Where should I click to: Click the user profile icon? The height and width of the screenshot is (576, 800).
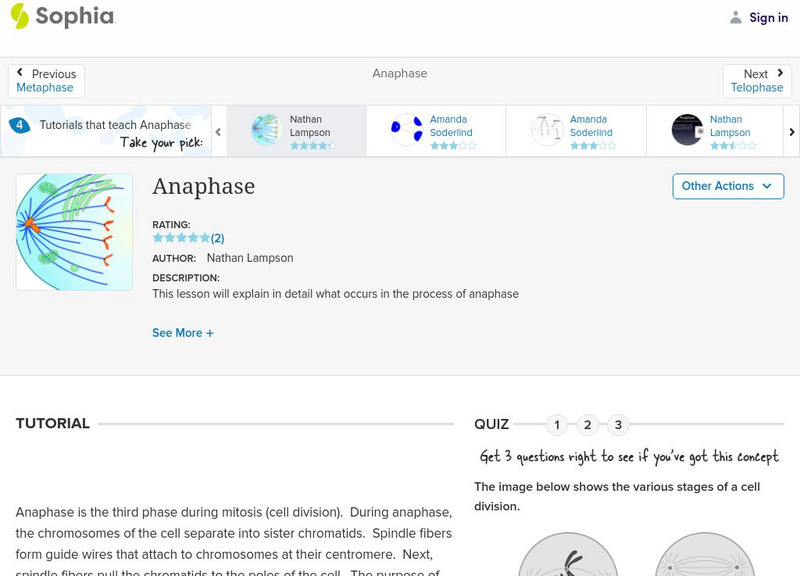point(736,17)
